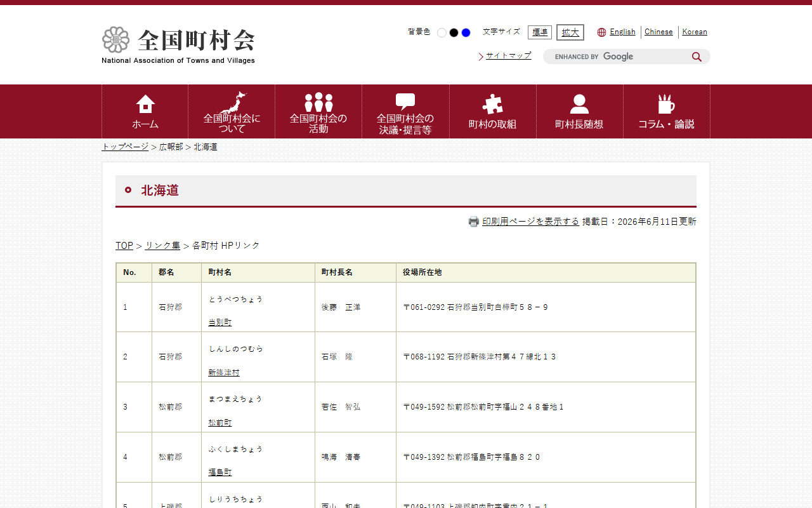Open 全国町村会の活動 menu item
Screen dimensions: 812x508
318,112
